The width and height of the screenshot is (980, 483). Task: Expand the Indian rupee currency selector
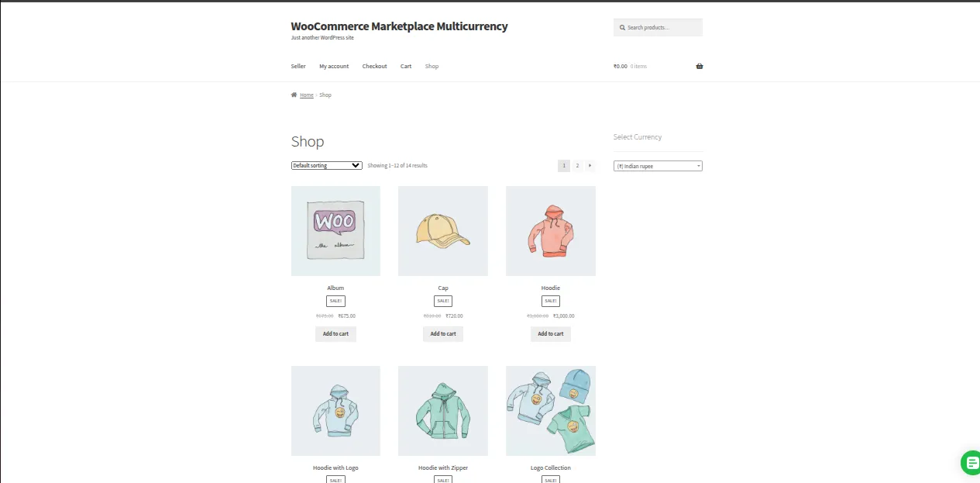coord(658,166)
